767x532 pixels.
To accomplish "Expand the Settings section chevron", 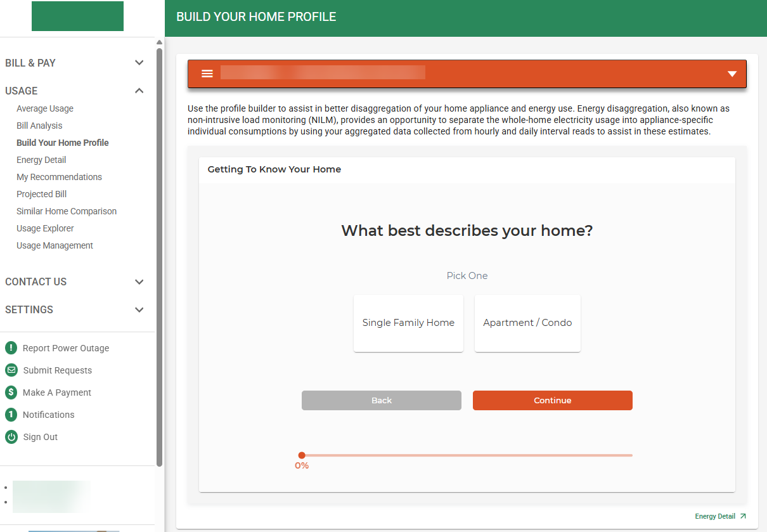I will coord(139,309).
